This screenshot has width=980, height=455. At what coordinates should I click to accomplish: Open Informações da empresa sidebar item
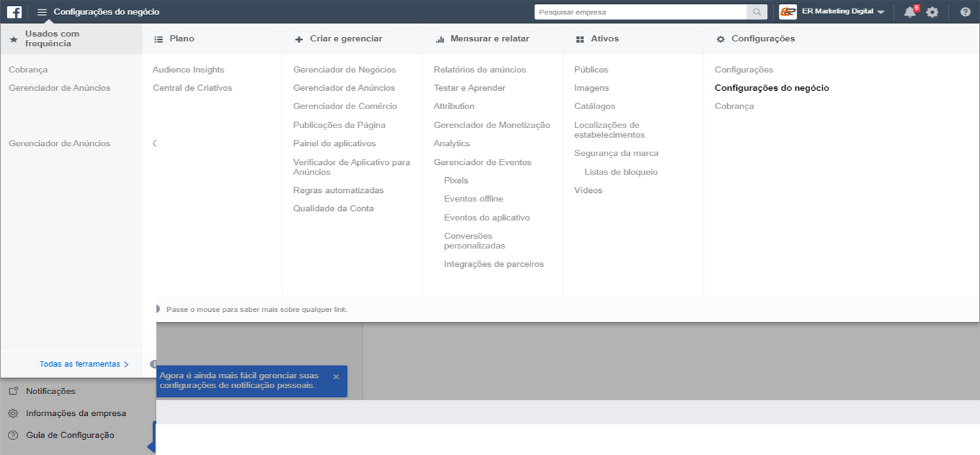pyautogui.click(x=76, y=413)
